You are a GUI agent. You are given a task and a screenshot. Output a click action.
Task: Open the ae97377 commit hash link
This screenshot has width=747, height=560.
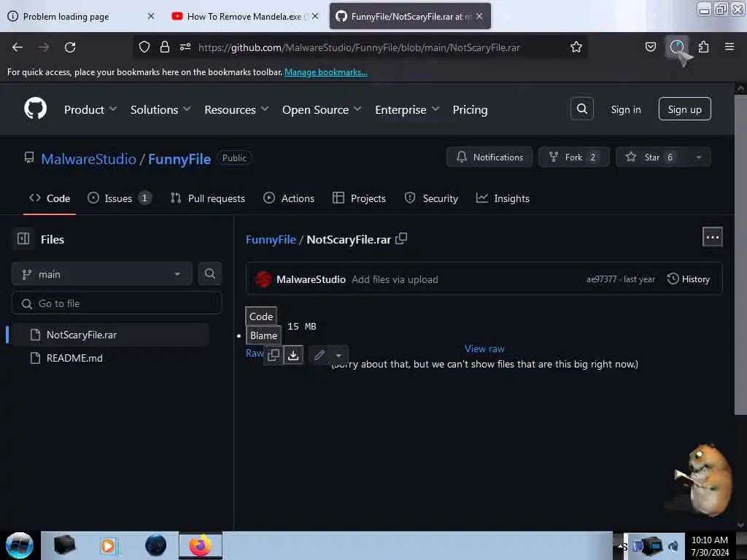(601, 279)
